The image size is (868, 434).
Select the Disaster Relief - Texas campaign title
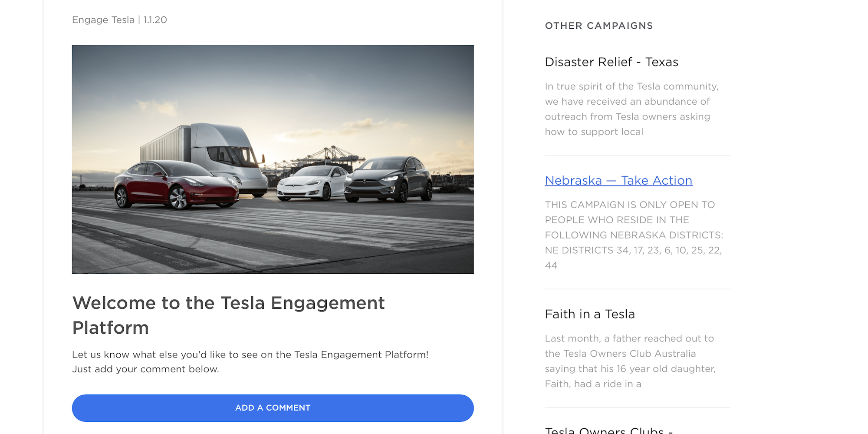[612, 62]
